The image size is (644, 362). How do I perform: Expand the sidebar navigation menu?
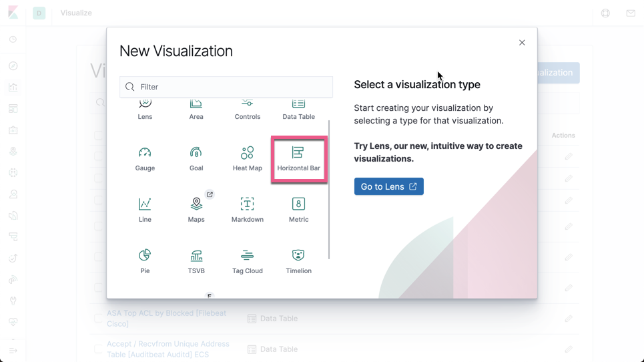(x=13, y=351)
